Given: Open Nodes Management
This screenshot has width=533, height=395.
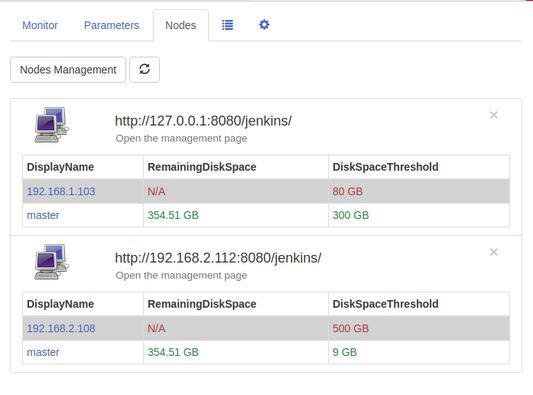Looking at the screenshot, I should pyautogui.click(x=68, y=69).
